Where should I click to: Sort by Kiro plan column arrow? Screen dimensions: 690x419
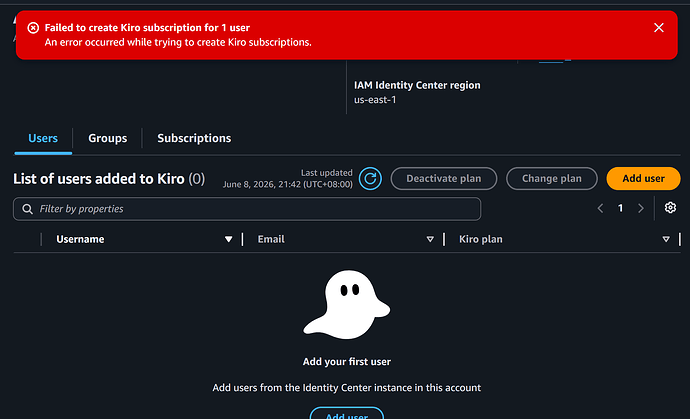point(666,239)
